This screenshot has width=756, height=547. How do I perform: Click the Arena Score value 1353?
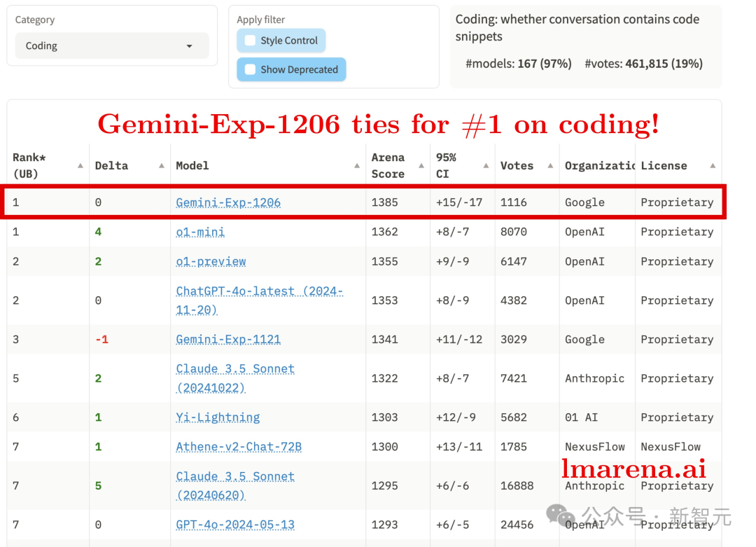click(x=385, y=300)
